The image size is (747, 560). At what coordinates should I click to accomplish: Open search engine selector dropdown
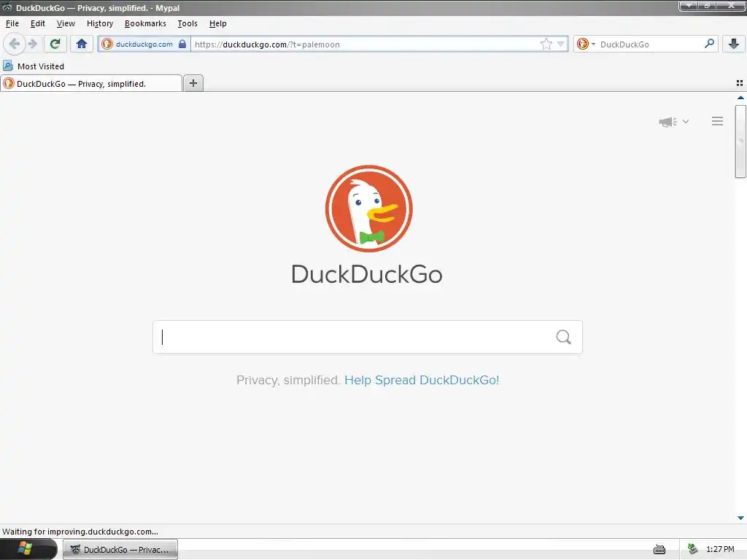[x=586, y=44]
